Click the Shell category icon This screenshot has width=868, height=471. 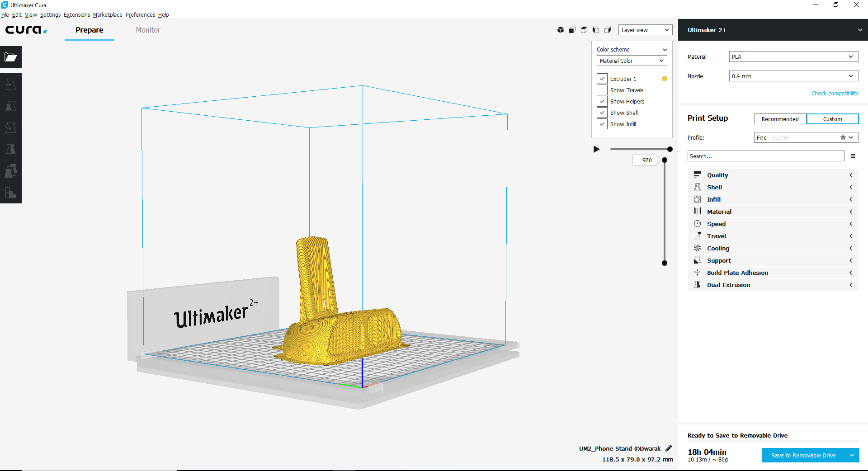pyautogui.click(x=698, y=187)
